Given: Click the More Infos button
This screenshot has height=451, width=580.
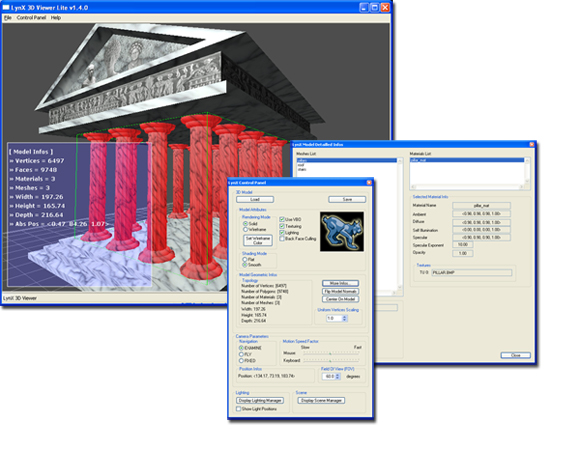Looking at the screenshot, I should coord(340,283).
